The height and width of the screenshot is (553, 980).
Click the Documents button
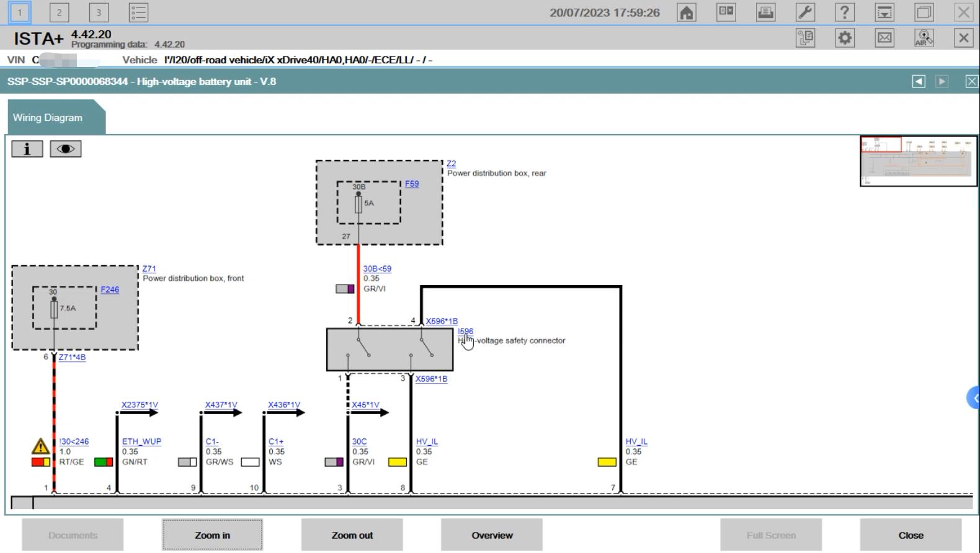tap(73, 535)
